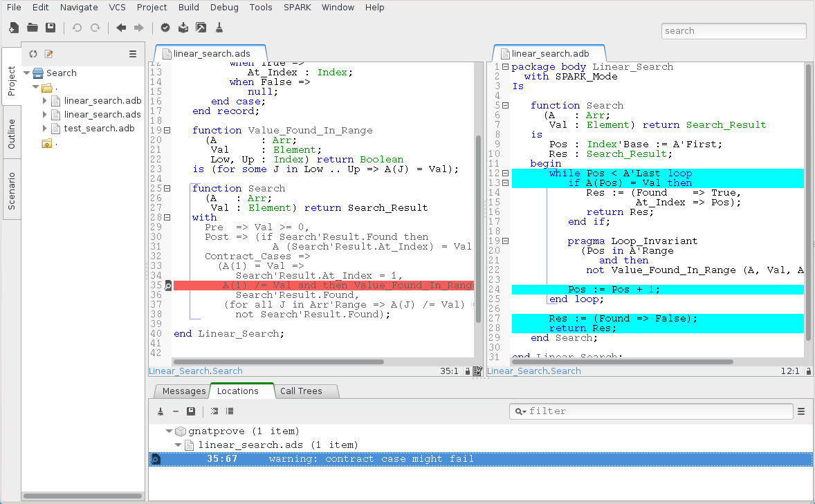
Task: Click Linear_Search.Search link under the .ads editor
Action: tap(195, 371)
